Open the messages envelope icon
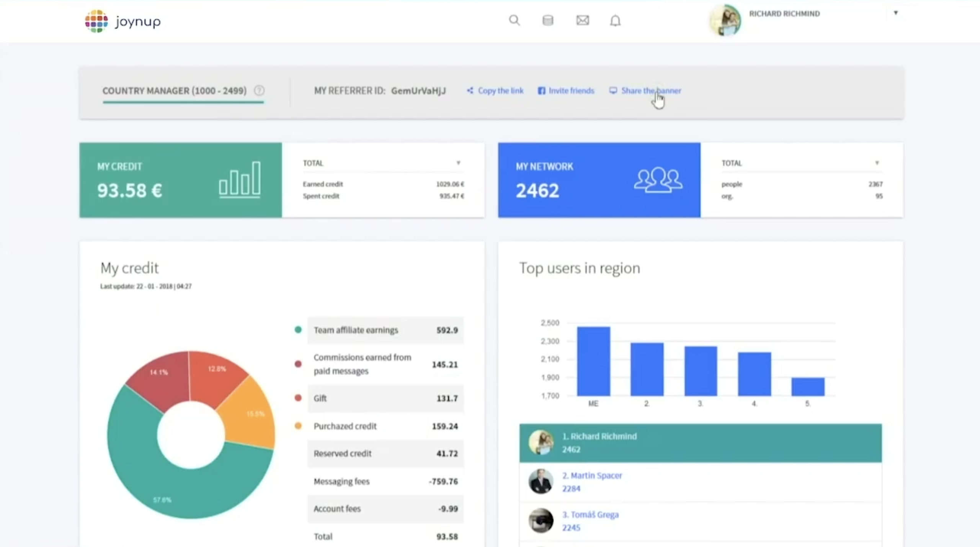The image size is (980, 547). pyautogui.click(x=582, y=20)
